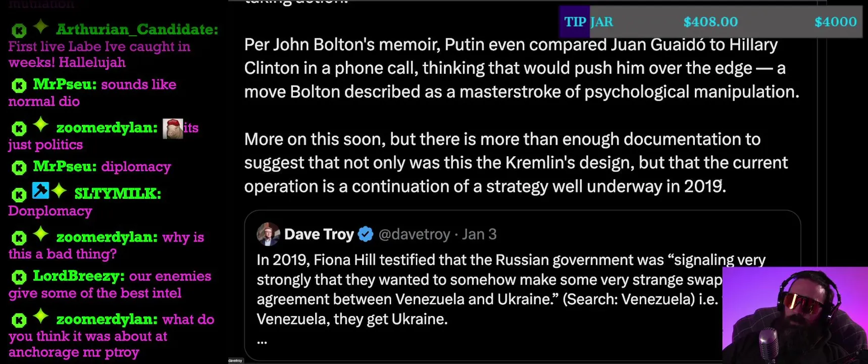Image resolution: width=868 pixels, height=364 pixels.
Task: Click the Dave Troy display name
Action: pos(319,234)
